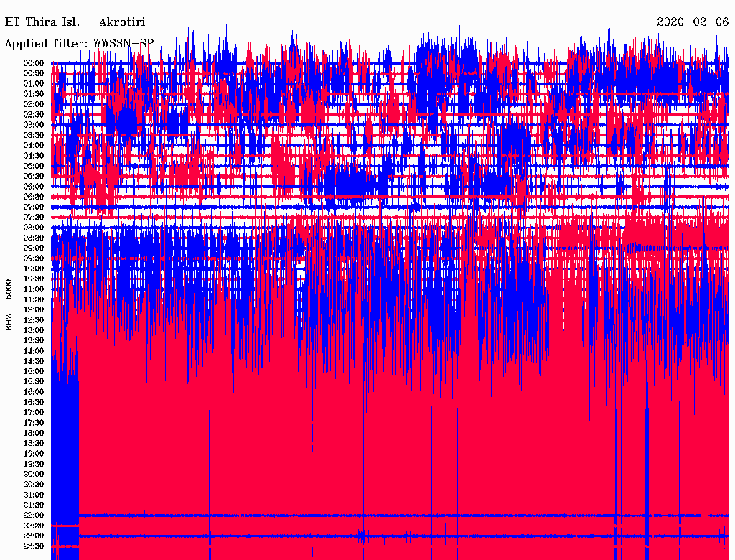Image resolution: width=735 pixels, height=560 pixels.
Task: Click the 'EHZ – 5000' vertical axis label
Action: point(9,305)
